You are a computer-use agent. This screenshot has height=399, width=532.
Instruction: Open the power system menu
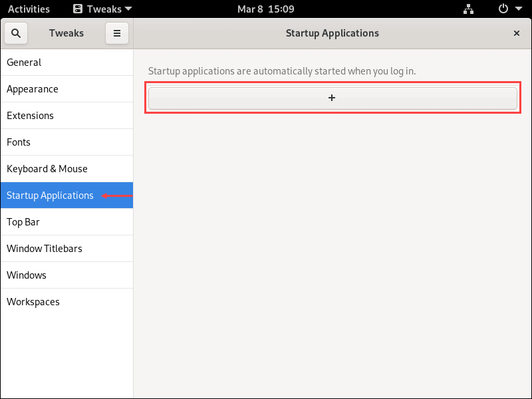click(510, 9)
